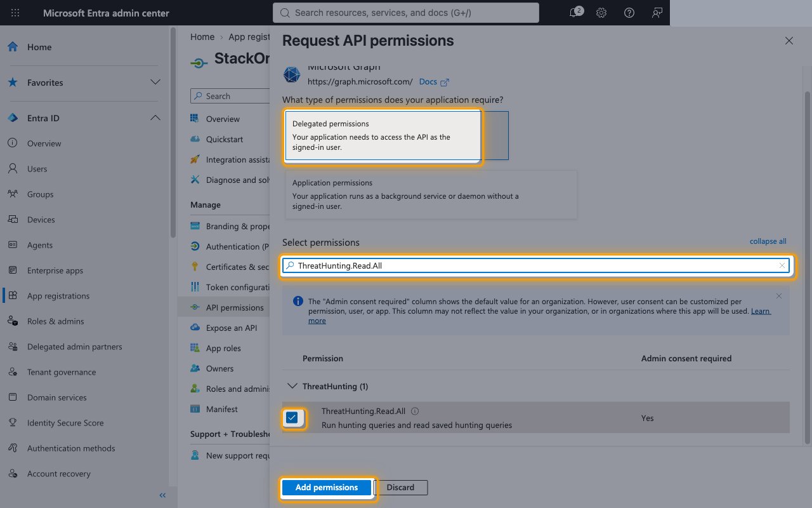Open the app launcher grid icon
Image resolution: width=812 pixels, height=508 pixels.
pos(15,13)
